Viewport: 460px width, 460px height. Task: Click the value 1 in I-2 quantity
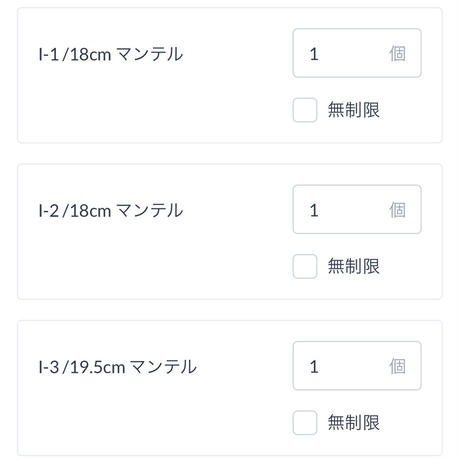[314, 210]
